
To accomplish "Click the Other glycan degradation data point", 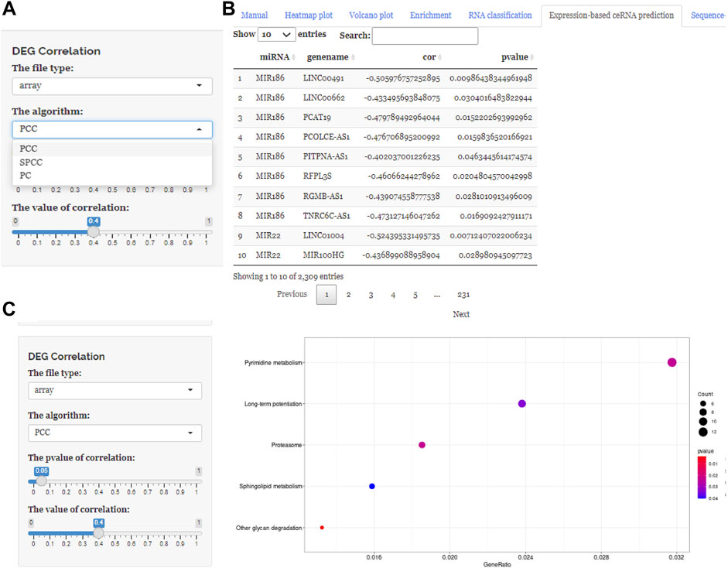I will pos(322,528).
